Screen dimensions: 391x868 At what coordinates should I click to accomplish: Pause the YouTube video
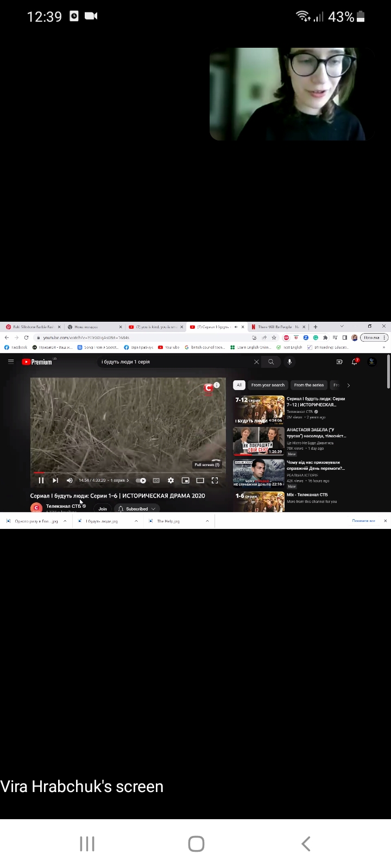[41, 480]
